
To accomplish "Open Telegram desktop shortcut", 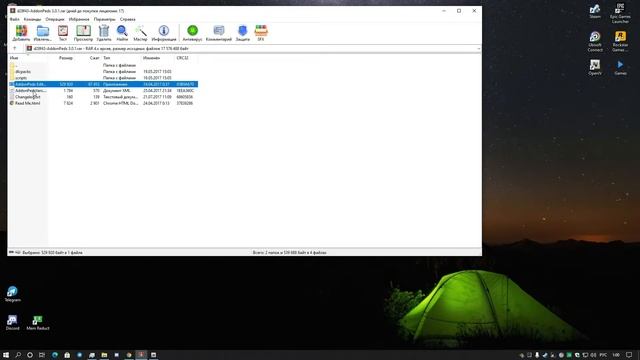I will pyautogui.click(x=12, y=294).
